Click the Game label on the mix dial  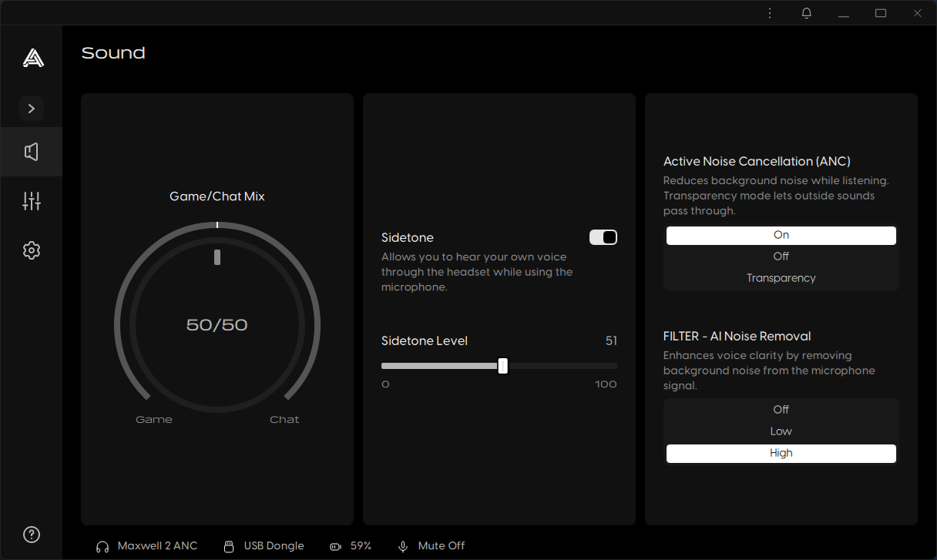tap(154, 420)
